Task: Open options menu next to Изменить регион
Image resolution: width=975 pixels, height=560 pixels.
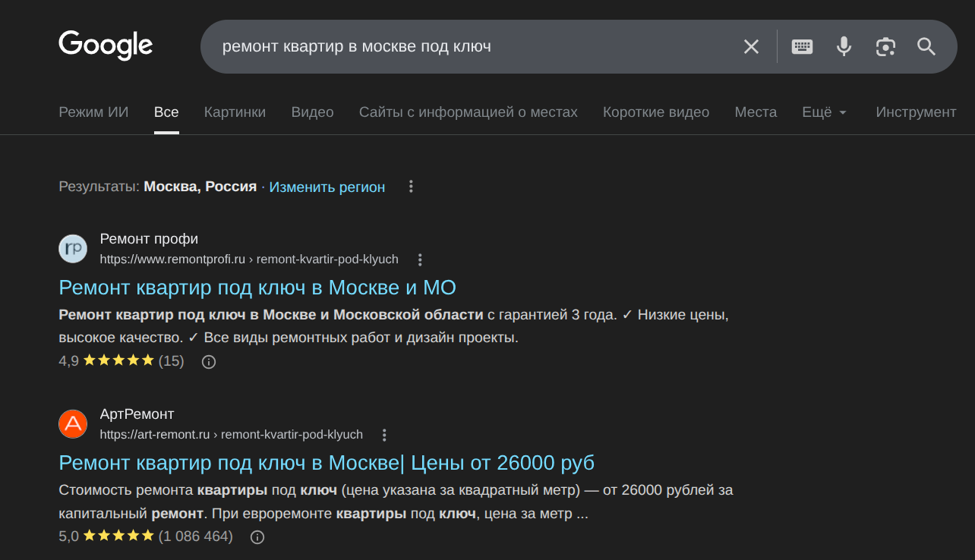Action: [x=411, y=186]
